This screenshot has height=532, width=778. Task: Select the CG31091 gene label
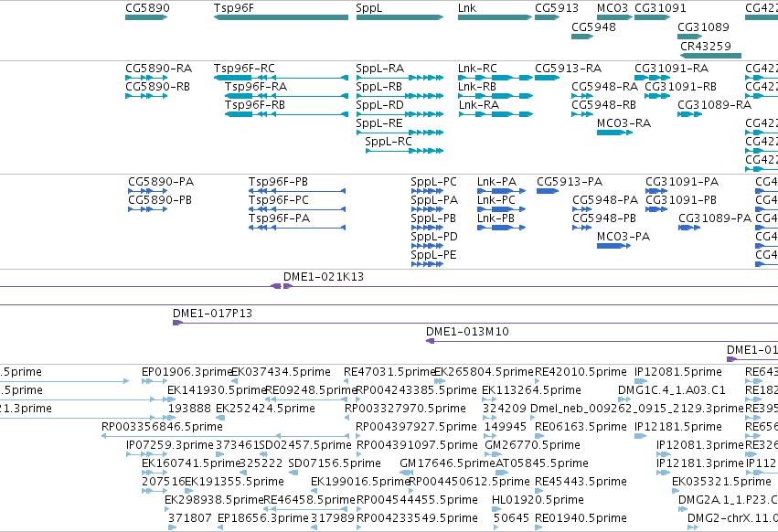pyautogui.click(x=660, y=8)
